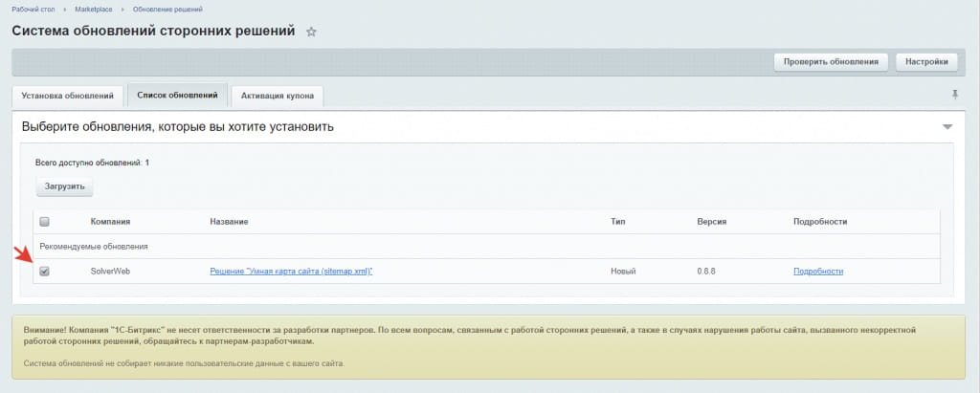Click Подробности link in the SolverWeb row
980x393 pixels.
tap(818, 272)
